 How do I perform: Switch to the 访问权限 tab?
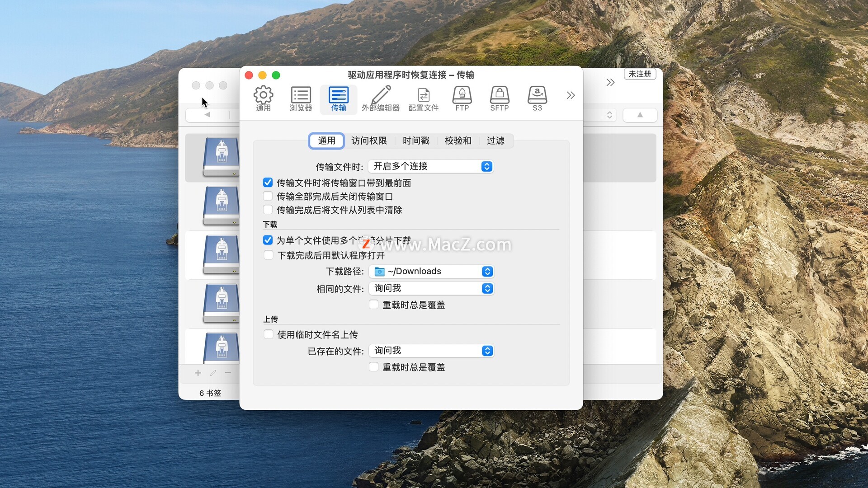coord(369,141)
